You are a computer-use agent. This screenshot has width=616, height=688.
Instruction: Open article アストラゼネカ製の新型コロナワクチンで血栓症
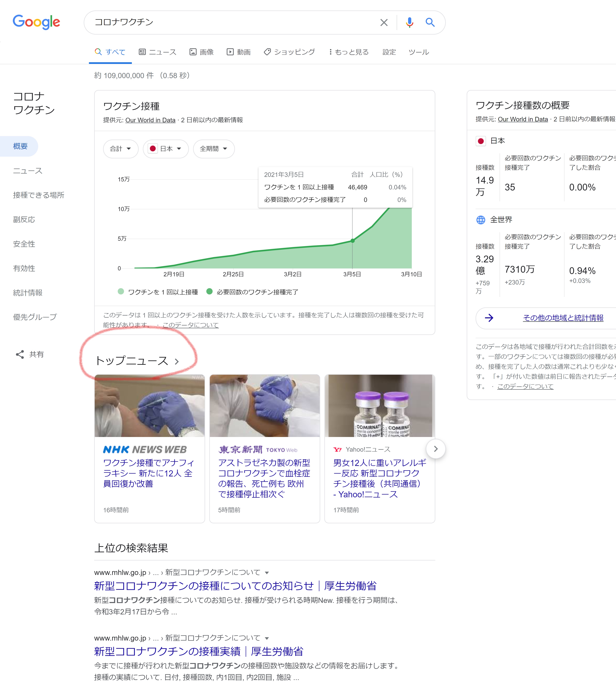[x=264, y=478]
